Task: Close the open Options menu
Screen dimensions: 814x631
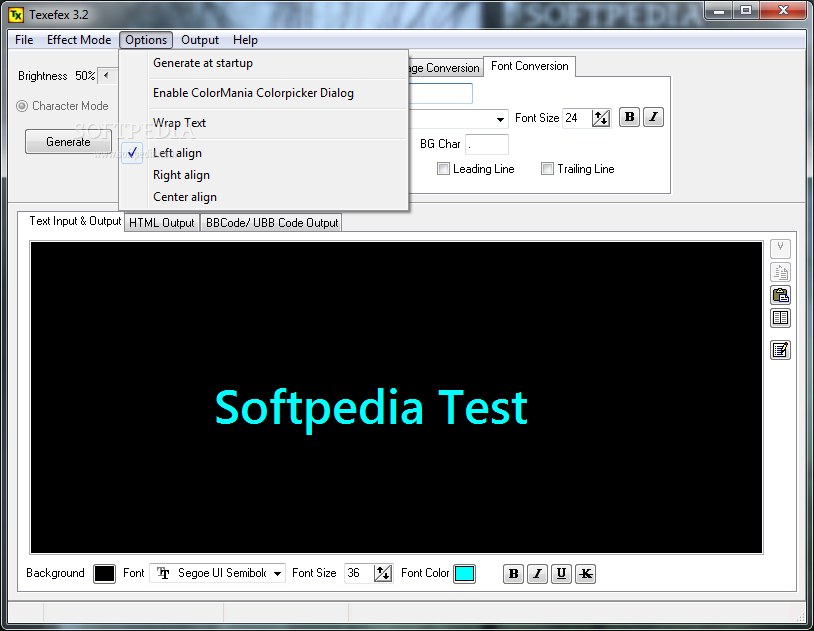Action: 146,40
